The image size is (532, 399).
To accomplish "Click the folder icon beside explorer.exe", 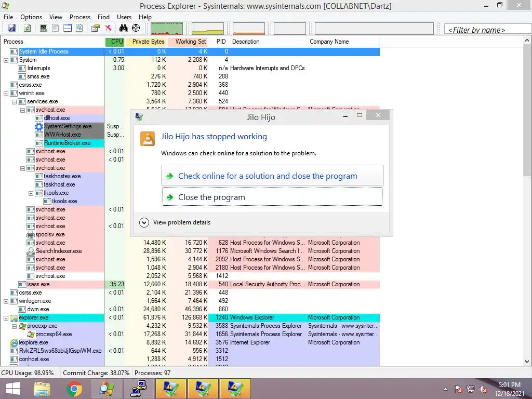I will pos(14,318).
